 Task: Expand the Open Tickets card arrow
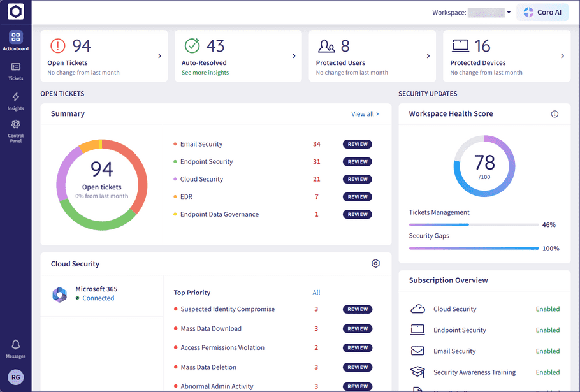[x=159, y=56]
